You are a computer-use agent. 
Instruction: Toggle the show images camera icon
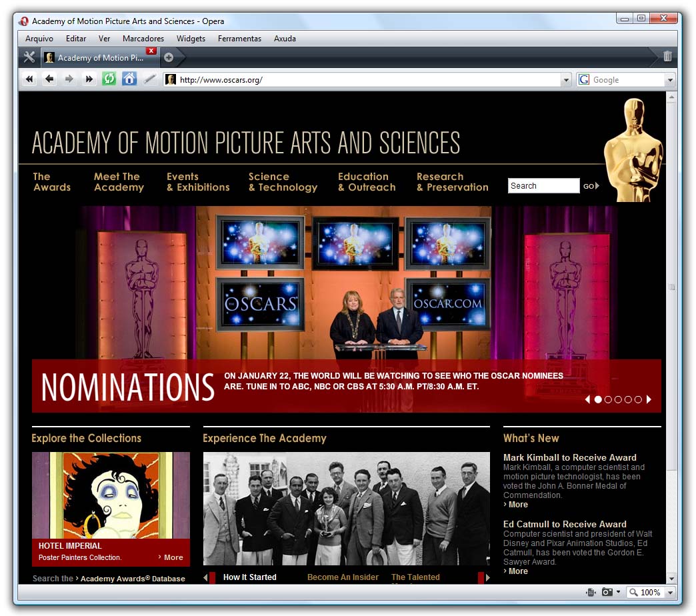click(607, 592)
